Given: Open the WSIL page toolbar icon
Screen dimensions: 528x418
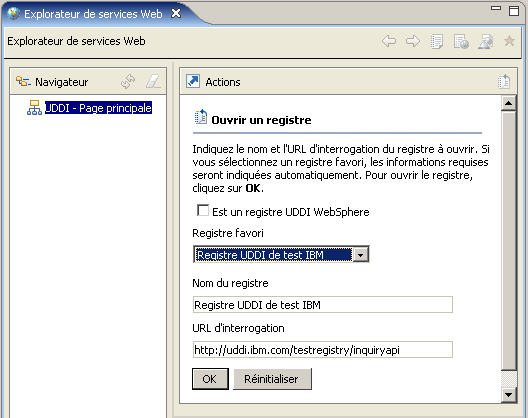Looking at the screenshot, I should point(461,42).
